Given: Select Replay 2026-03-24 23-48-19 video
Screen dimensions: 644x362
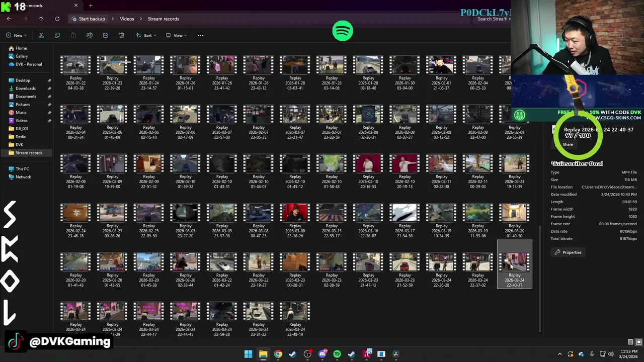Looking at the screenshot, I should click(x=295, y=319).
